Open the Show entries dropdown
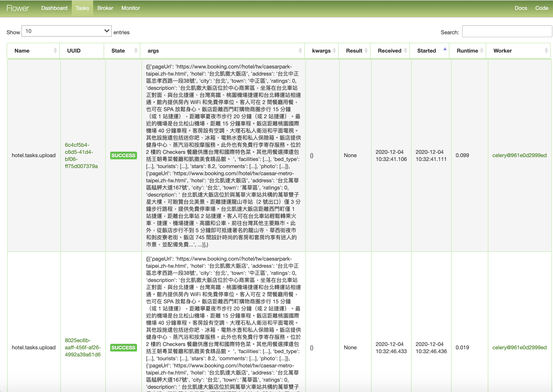Image resolution: width=553 pixels, height=392 pixels. click(x=67, y=31)
